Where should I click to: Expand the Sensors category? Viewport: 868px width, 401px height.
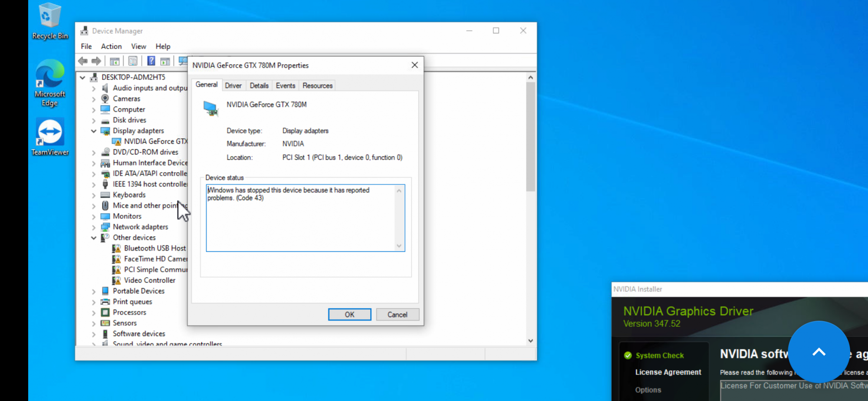pos(94,323)
